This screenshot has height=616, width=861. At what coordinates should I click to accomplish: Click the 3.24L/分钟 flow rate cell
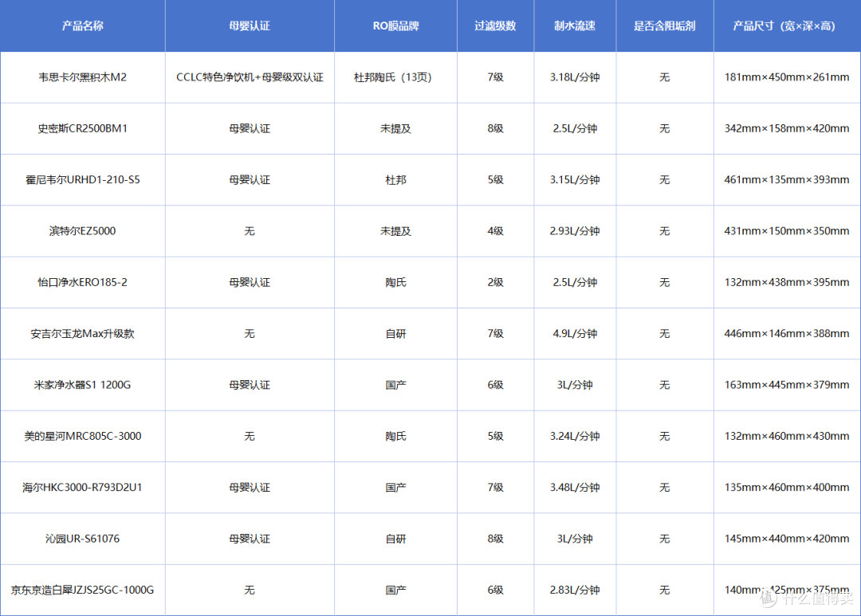coord(575,436)
